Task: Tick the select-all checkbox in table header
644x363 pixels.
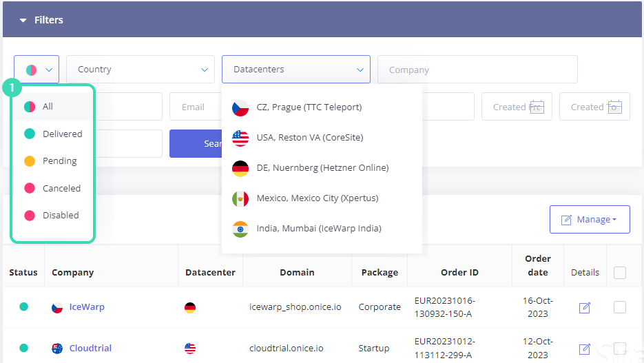Action: [620, 273]
